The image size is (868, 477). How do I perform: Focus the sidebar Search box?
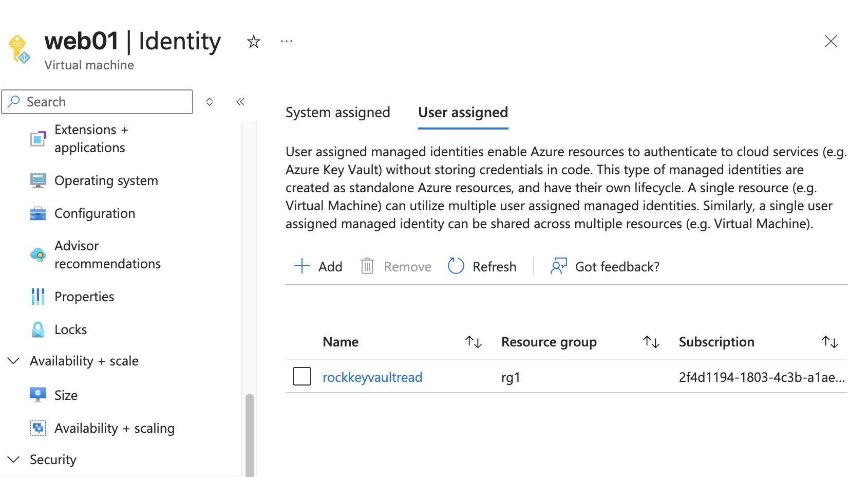coord(97,102)
